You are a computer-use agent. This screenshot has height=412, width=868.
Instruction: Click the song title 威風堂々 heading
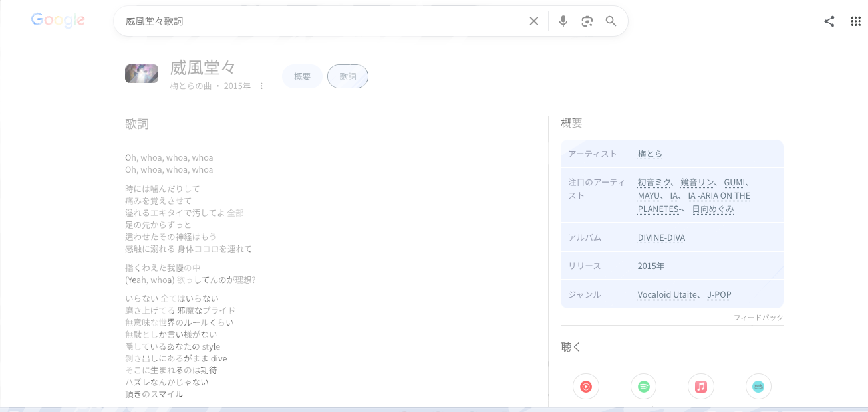point(203,68)
